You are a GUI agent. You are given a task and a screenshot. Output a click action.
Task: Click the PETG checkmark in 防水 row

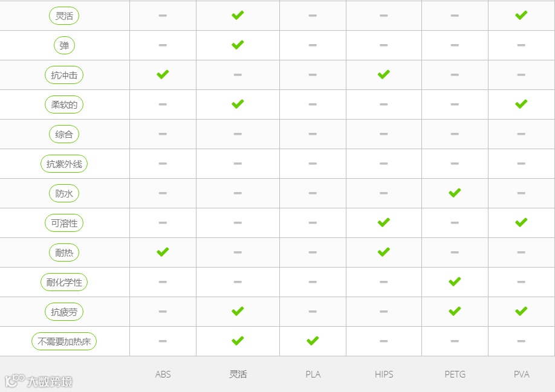455,193
